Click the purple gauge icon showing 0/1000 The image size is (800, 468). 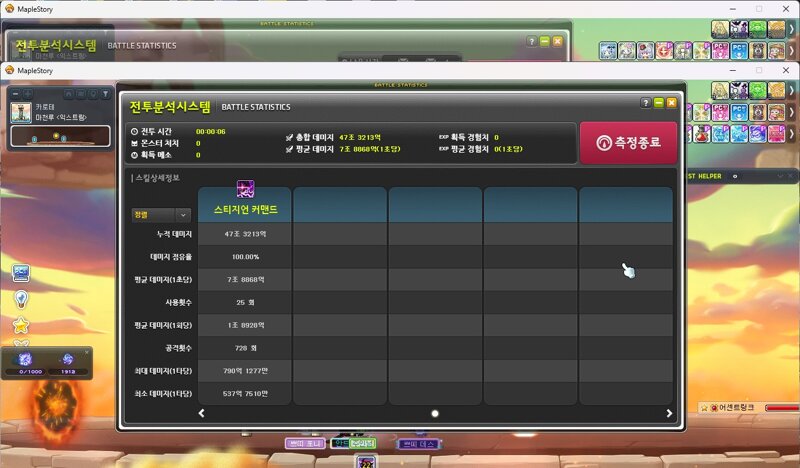26,359
